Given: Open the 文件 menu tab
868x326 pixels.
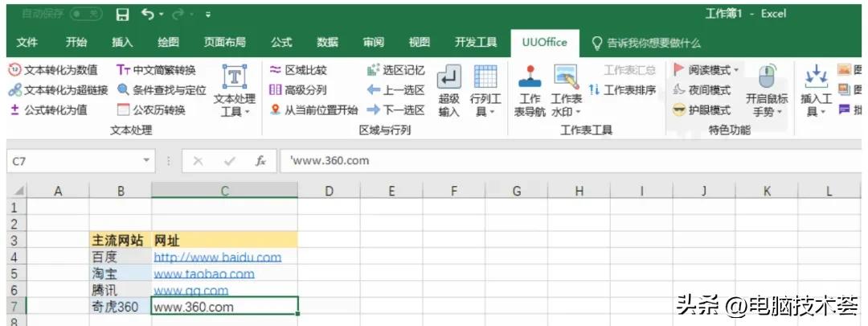Looking at the screenshot, I should pyautogui.click(x=27, y=42).
